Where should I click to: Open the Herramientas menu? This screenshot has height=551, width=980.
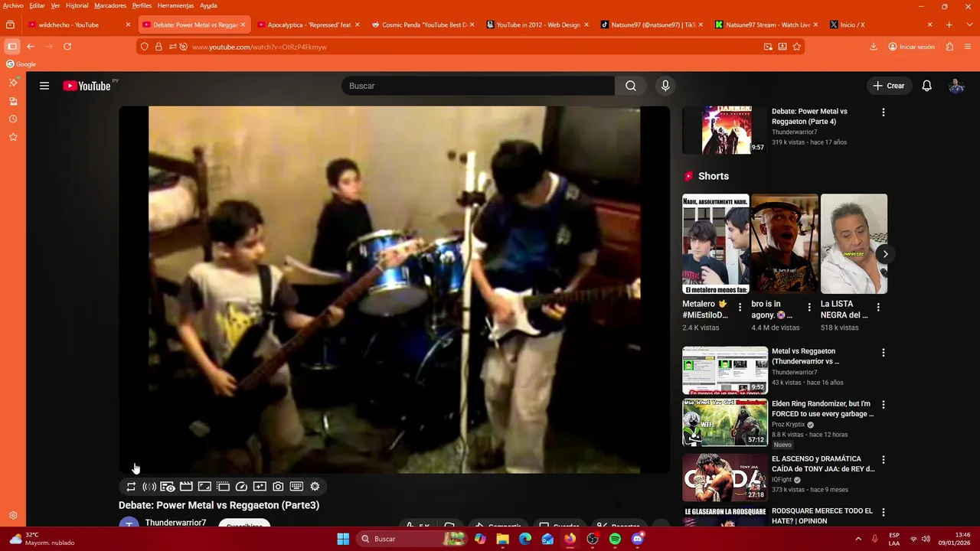click(x=175, y=5)
